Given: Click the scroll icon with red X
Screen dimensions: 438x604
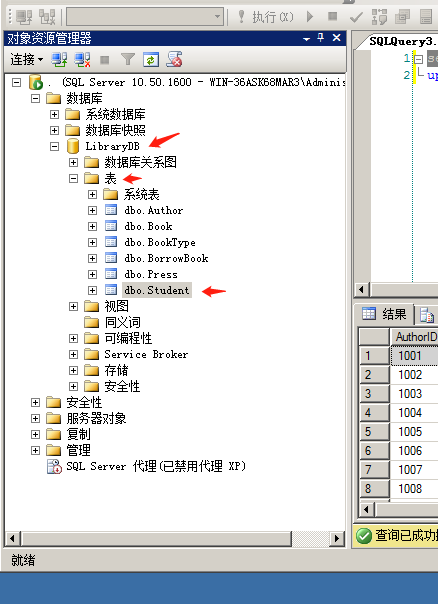Looking at the screenshot, I should (174, 59).
